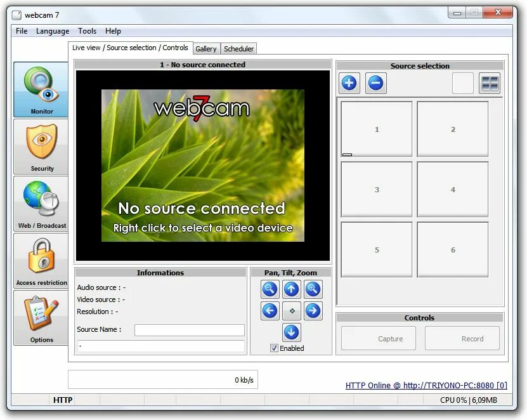Screen dimensions: 527x420
Task: Click the Record button
Action: [x=462, y=339]
